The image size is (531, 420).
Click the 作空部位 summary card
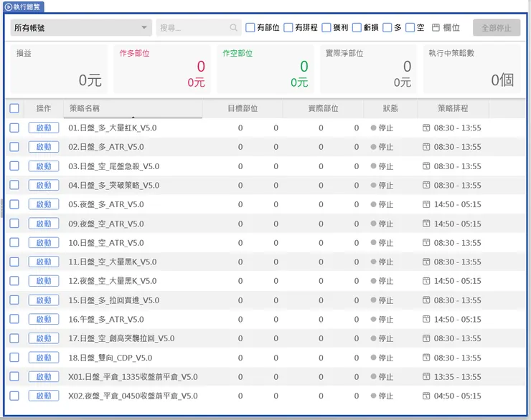265,69
